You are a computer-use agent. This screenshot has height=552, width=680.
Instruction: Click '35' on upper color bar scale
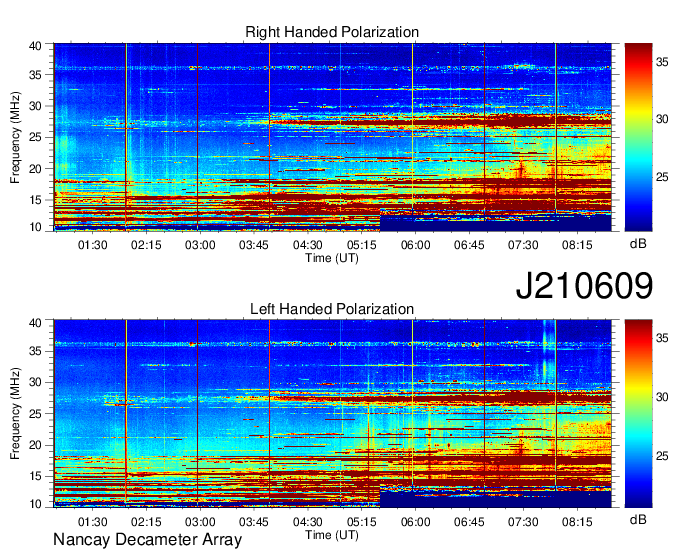(662, 62)
